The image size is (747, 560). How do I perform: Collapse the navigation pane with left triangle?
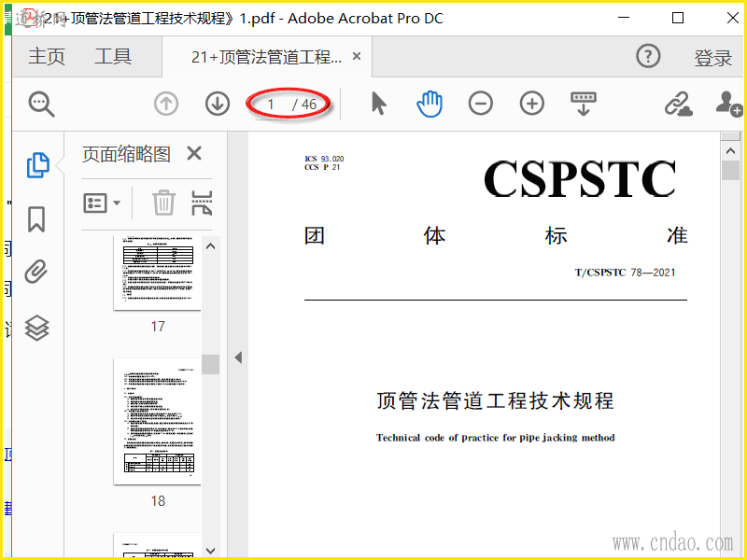point(238,357)
